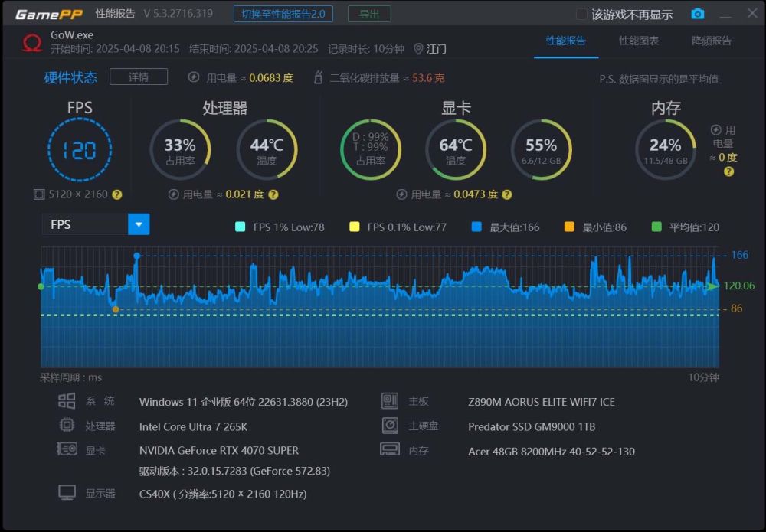The height and width of the screenshot is (532, 766).
Task: Click the 120.06 average label on chart
Action: [738, 286]
